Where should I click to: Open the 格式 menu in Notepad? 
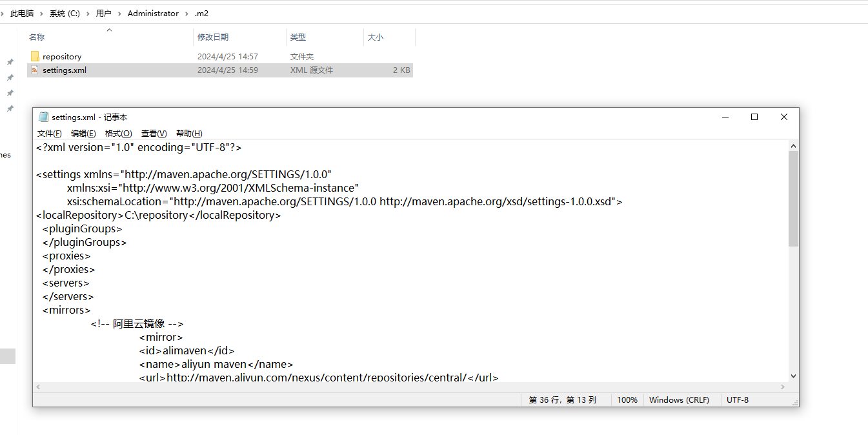click(119, 133)
